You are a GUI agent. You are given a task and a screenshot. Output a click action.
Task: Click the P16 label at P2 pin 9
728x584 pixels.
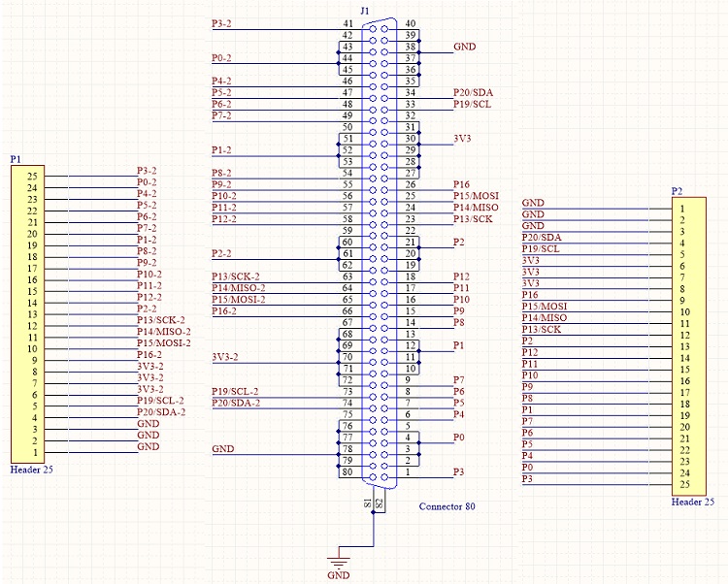530,295
